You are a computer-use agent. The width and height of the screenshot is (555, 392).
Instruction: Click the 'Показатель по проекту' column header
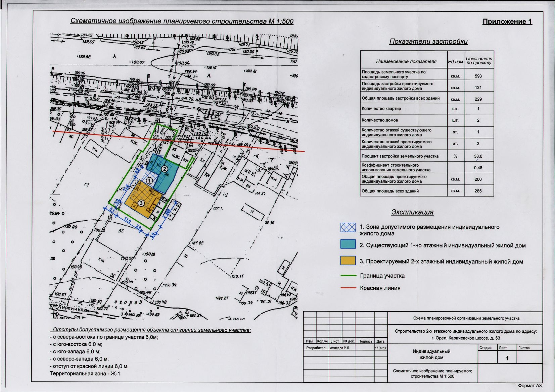[479, 61]
